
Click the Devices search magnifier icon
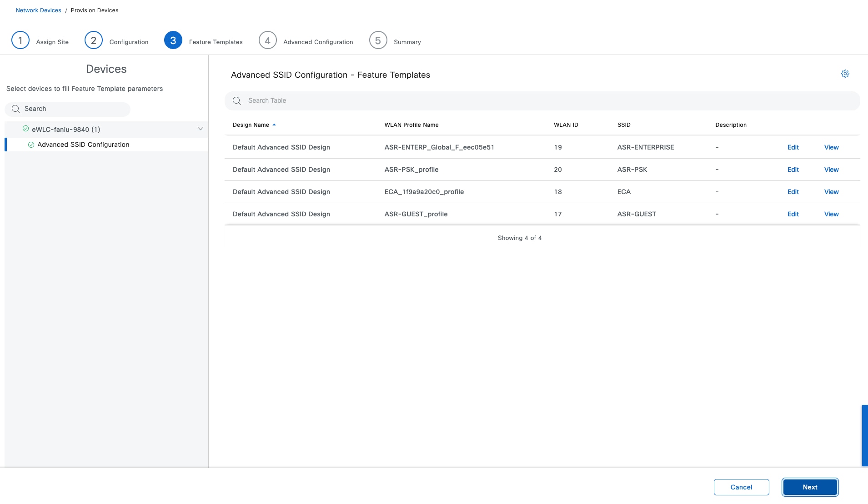click(x=16, y=109)
